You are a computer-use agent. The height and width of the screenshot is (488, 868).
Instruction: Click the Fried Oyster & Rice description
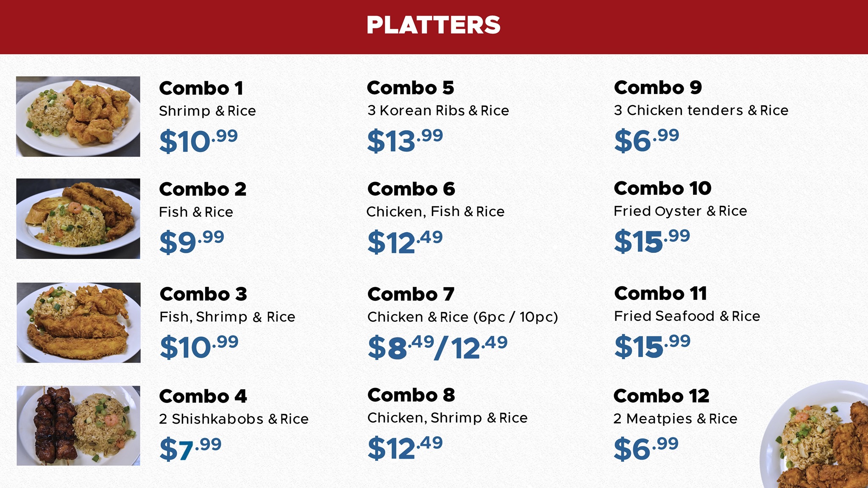(x=680, y=211)
